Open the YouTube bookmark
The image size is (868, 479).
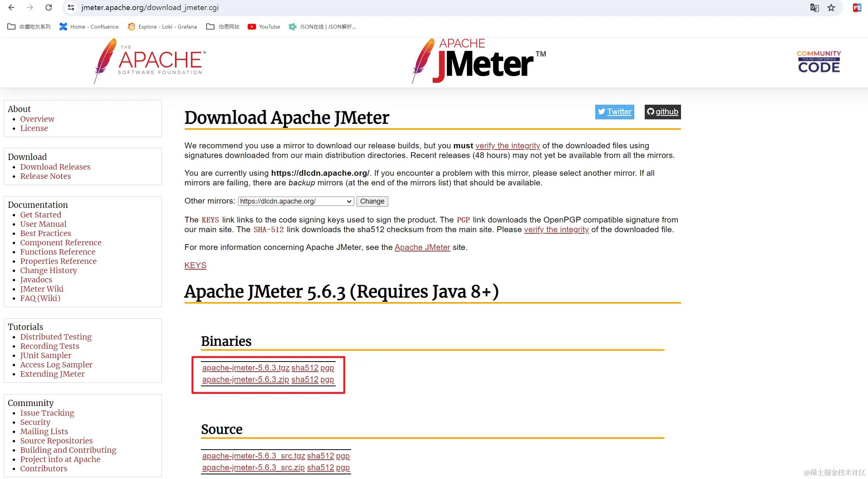(264, 27)
